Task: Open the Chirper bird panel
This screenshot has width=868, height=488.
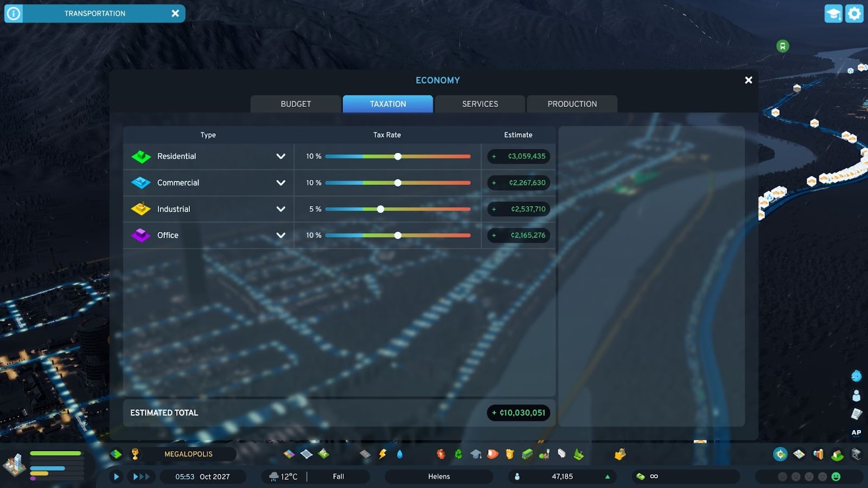Action: (x=857, y=375)
